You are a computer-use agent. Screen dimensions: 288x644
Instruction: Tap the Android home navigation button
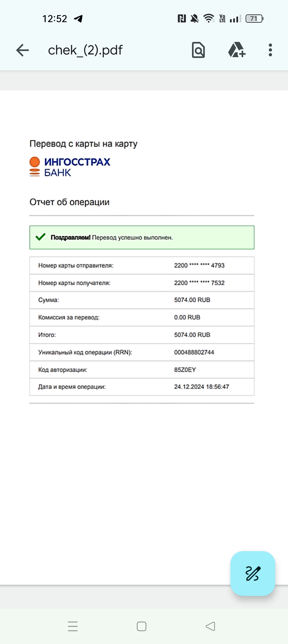[x=142, y=626]
